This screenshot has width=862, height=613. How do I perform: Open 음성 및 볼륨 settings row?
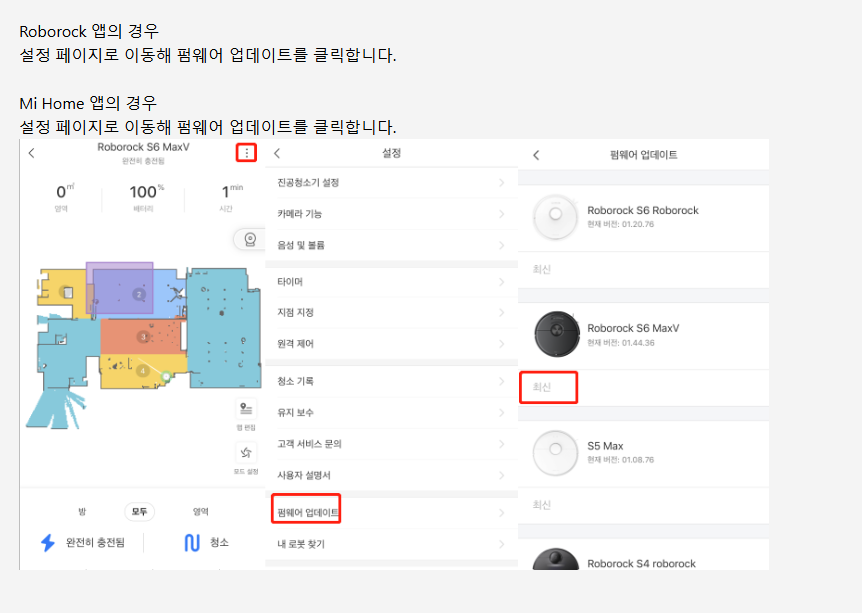point(391,245)
